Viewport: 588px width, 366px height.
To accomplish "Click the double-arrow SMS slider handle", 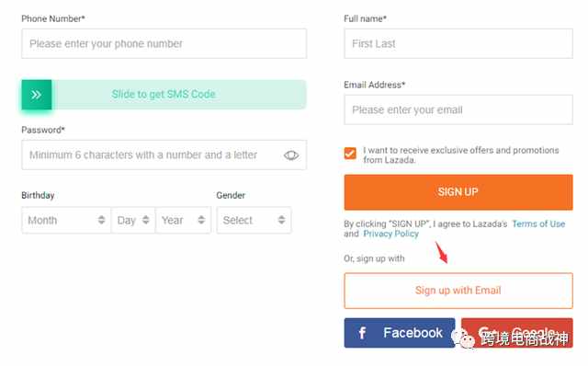I will click(37, 95).
